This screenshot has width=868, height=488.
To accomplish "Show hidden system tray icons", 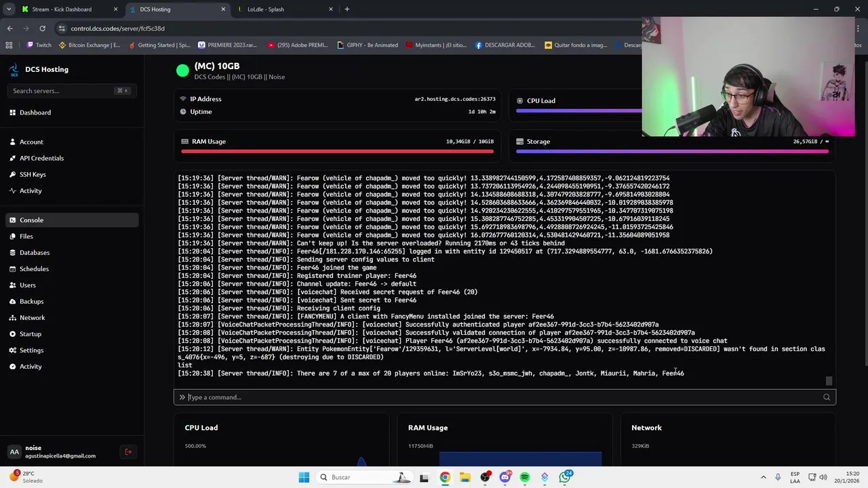I will tap(763, 477).
